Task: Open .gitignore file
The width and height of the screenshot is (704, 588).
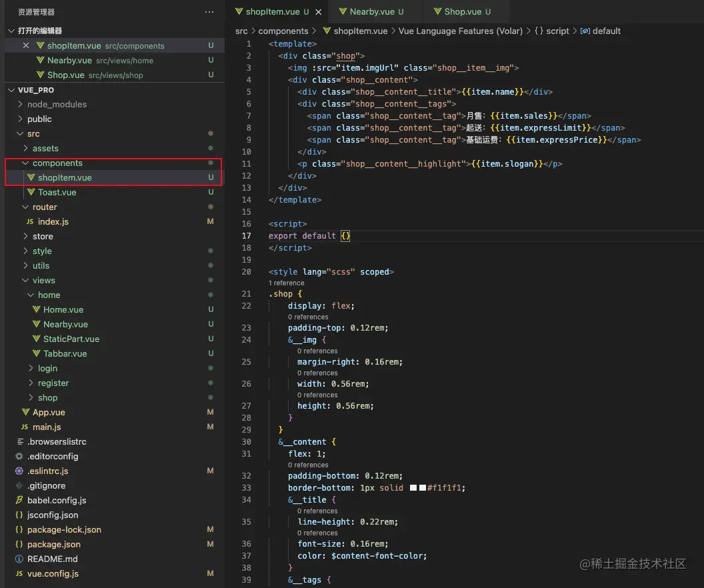Action: click(115, 485)
